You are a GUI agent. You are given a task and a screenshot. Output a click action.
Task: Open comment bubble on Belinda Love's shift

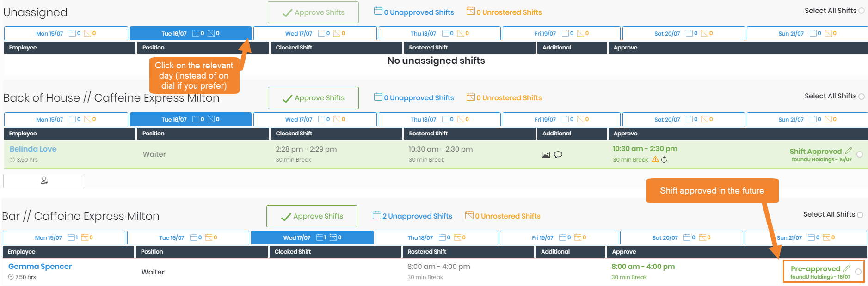(x=558, y=155)
